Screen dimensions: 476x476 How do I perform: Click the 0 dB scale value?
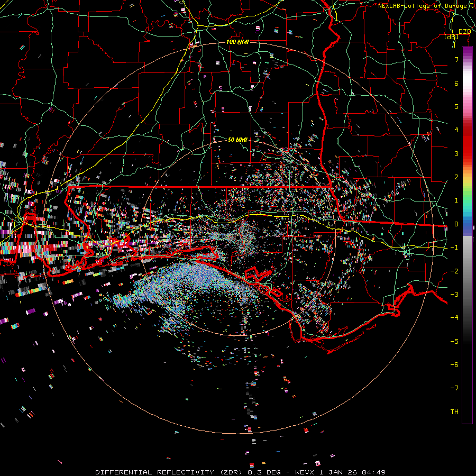[456, 224]
